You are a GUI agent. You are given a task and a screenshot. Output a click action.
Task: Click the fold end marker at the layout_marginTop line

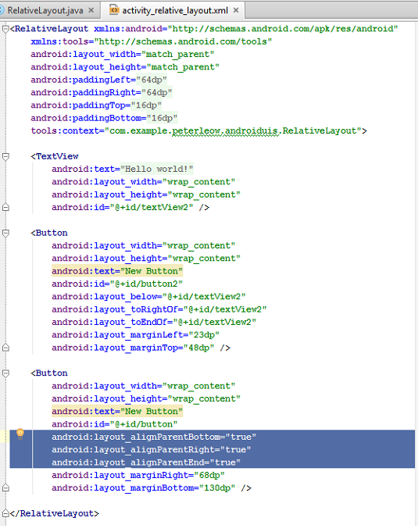5,348
